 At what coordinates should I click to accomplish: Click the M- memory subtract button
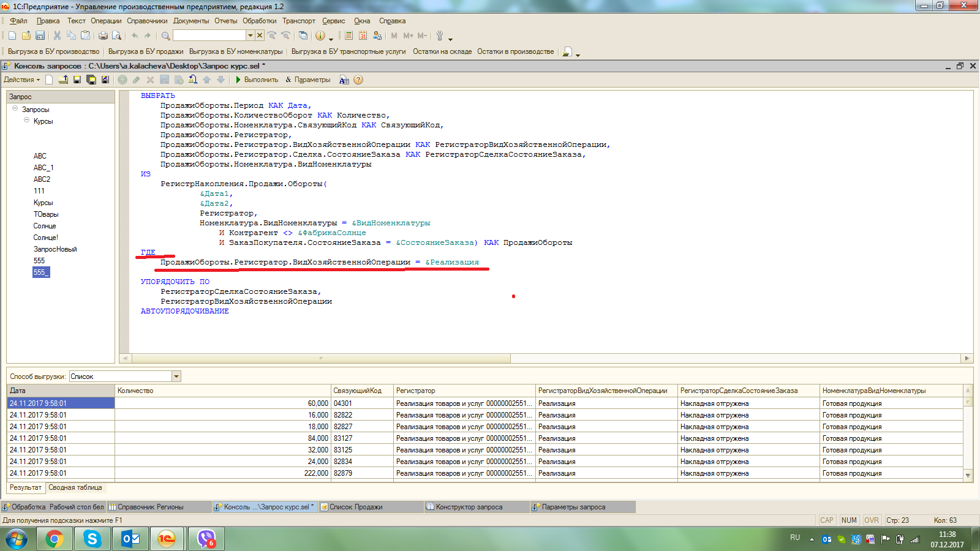click(x=422, y=36)
